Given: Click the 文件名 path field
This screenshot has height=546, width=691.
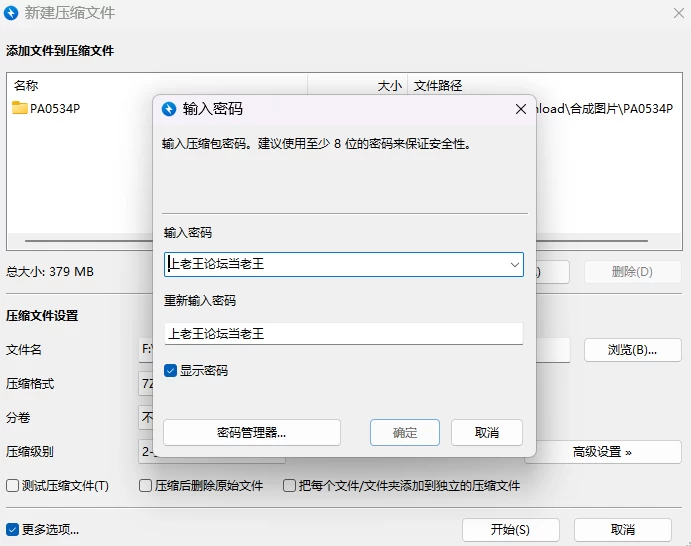Looking at the screenshot, I should click(146, 350).
